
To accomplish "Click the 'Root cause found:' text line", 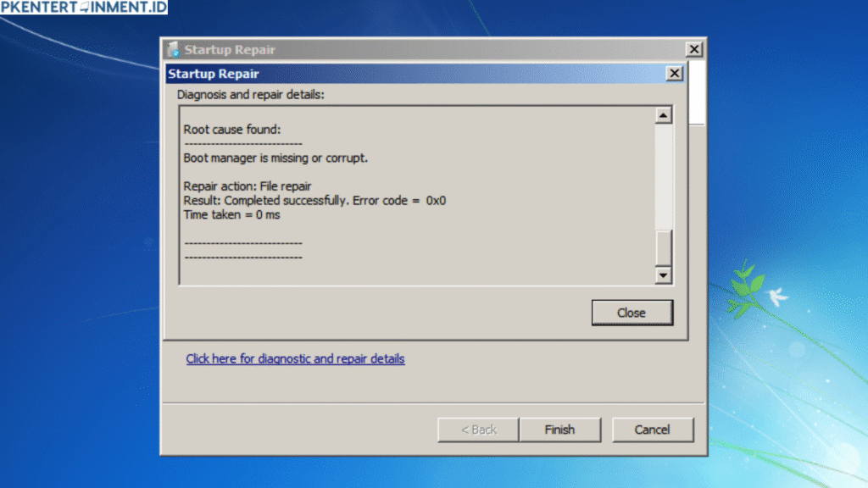I will tap(231, 130).
